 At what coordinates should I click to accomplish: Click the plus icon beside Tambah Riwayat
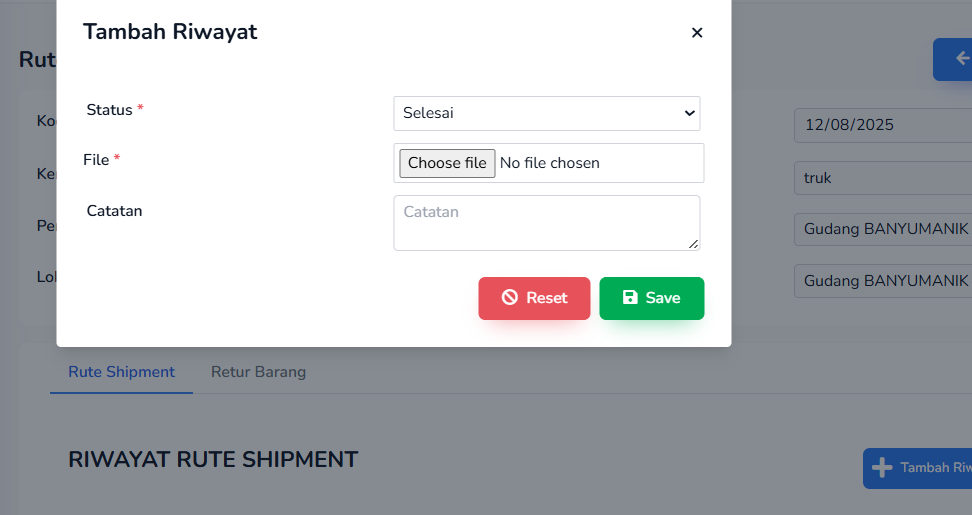pyautogui.click(x=882, y=468)
